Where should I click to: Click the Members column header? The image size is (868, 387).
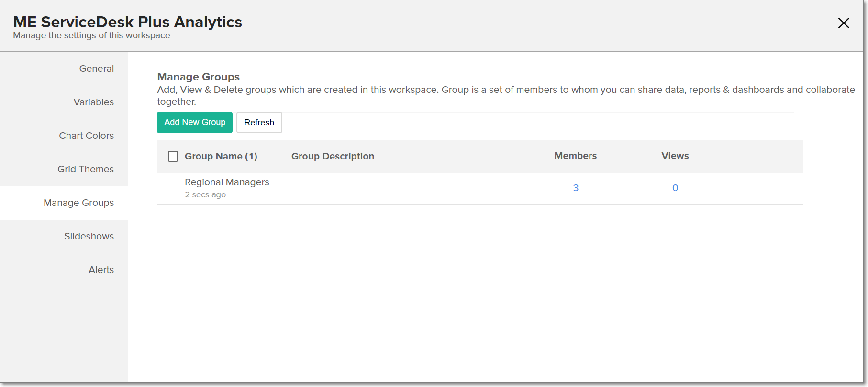point(575,156)
